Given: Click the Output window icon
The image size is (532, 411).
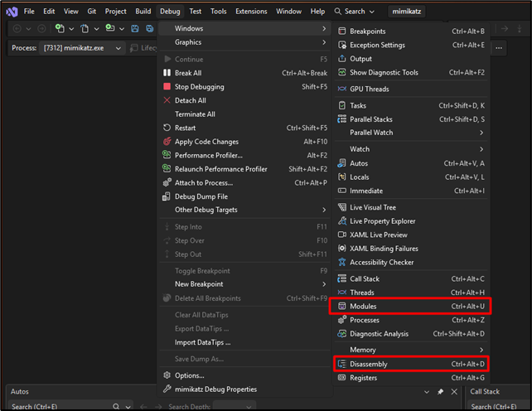Looking at the screenshot, I should click(x=342, y=59).
